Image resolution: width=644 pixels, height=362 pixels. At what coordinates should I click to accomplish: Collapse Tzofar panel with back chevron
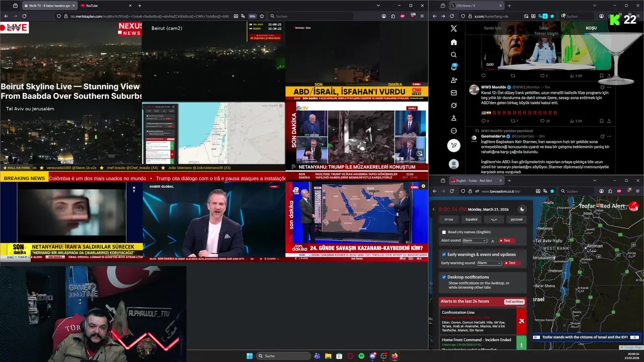click(x=433, y=209)
